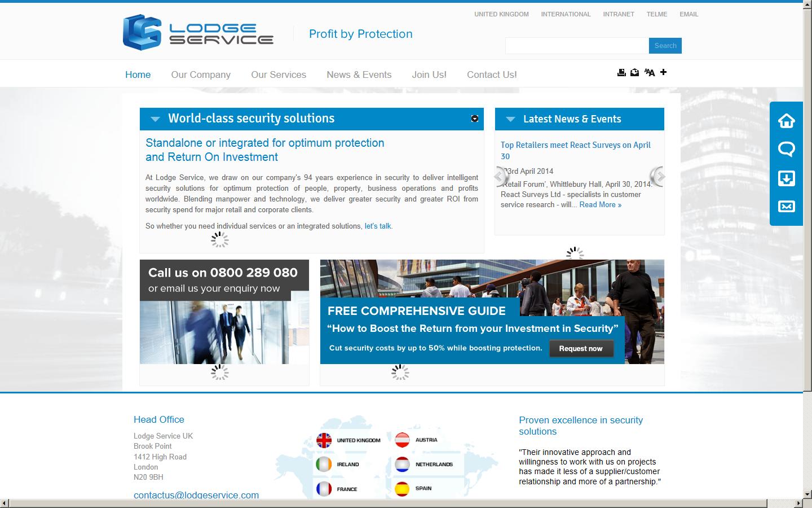This screenshot has height=508, width=812.
Task: Collapse the Latest News & Events header arrow
Action: pos(510,119)
